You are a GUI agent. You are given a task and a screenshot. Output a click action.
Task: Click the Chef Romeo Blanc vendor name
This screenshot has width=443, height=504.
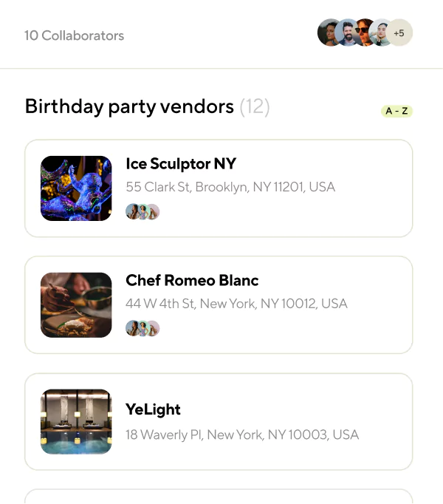pyautogui.click(x=192, y=281)
